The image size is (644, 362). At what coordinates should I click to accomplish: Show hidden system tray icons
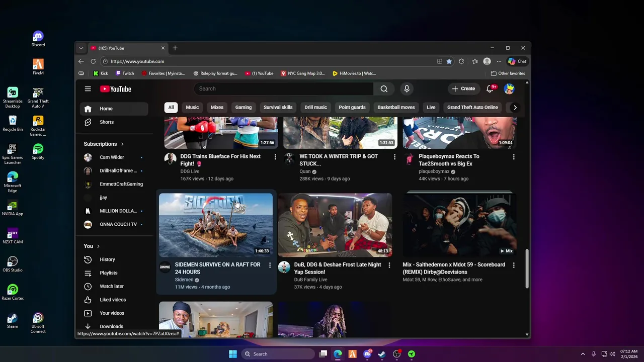[x=583, y=354]
